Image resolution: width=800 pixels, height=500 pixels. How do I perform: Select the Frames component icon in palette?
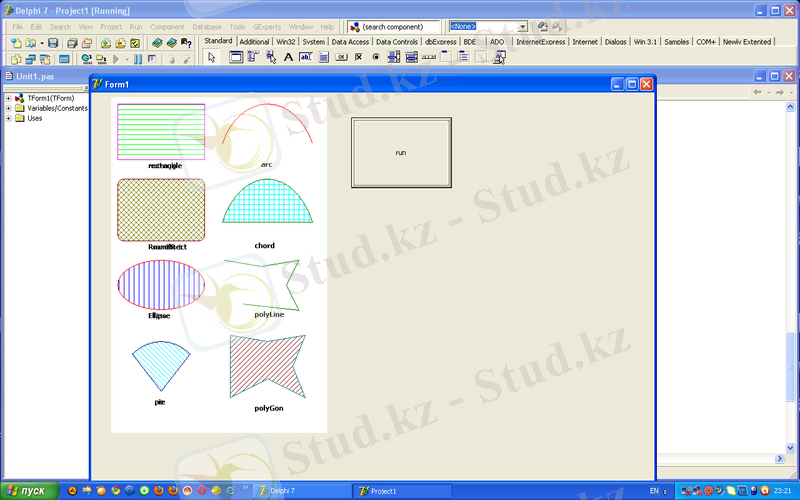click(236, 57)
